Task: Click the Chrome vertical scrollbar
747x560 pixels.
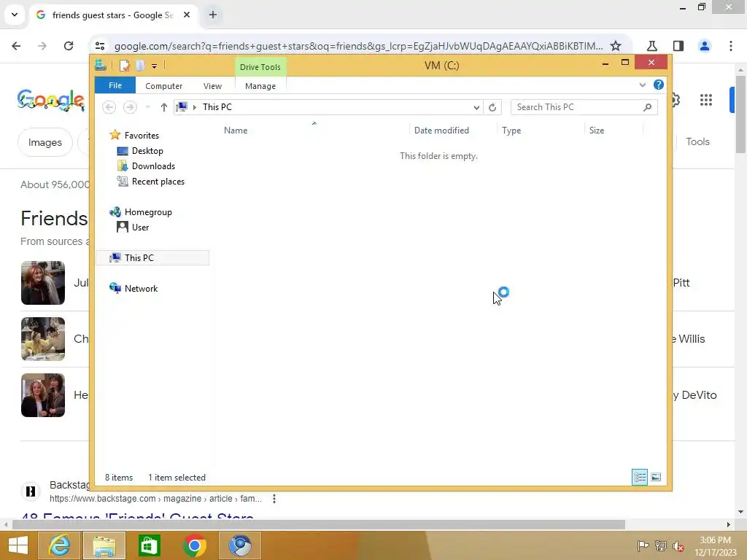Action: tap(740, 114)
